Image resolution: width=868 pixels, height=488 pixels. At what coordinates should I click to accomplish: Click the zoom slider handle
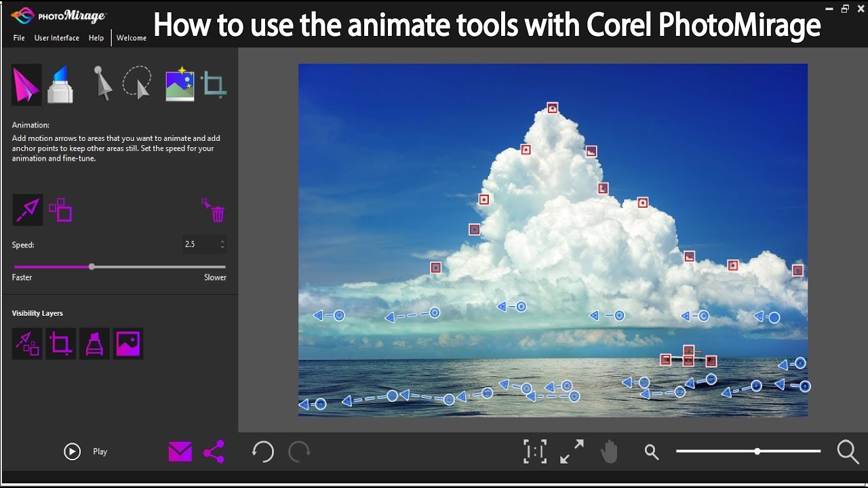coord(757,451)
